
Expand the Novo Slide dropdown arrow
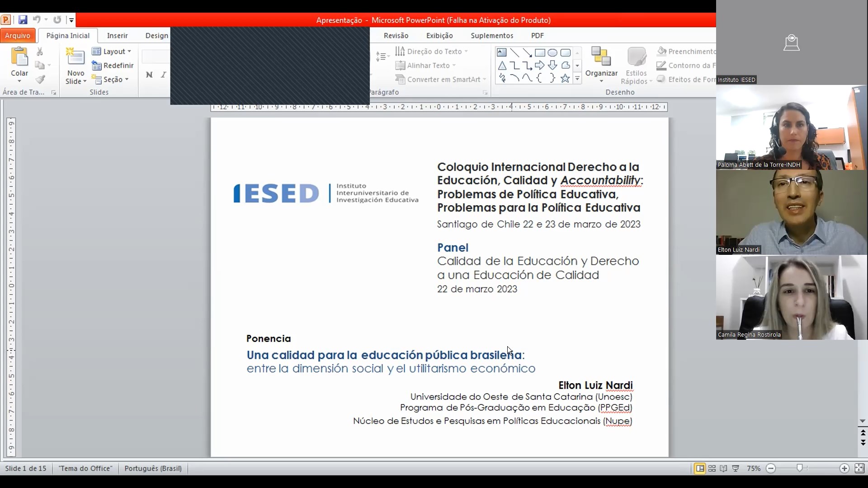85,81
